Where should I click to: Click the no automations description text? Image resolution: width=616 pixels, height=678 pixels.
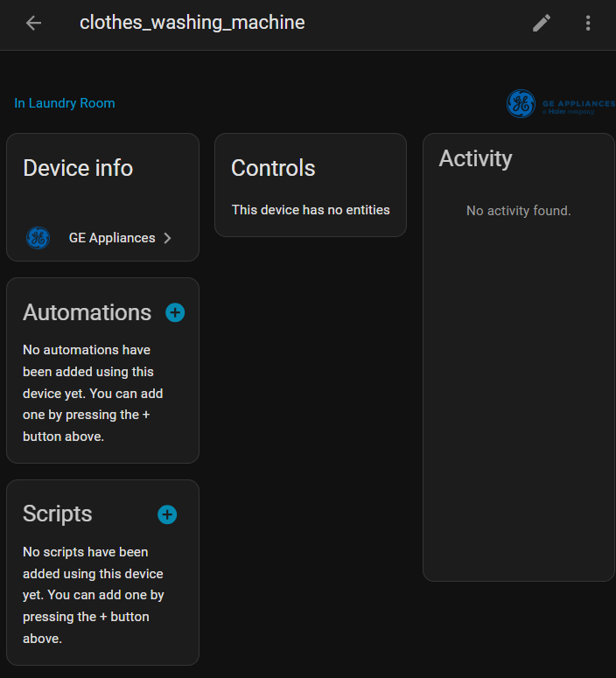coord(93,393)
